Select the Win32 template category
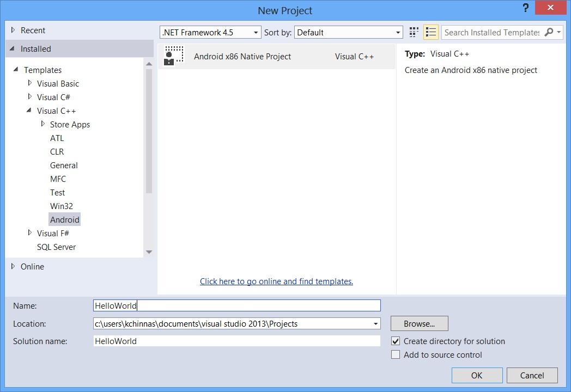The image size is (571, 392). (x=62, y=206)
